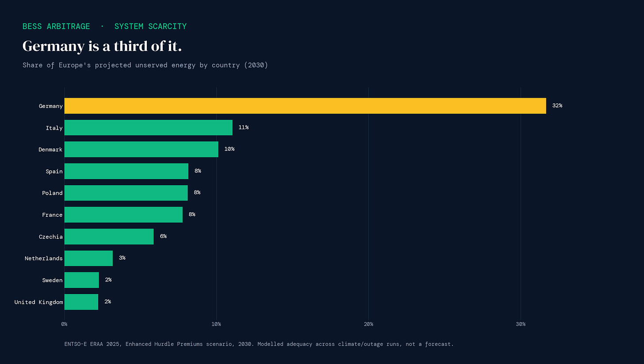Select the Netherlands bar
The height and width of the screenshot is (364, 644).
point(88,258)
